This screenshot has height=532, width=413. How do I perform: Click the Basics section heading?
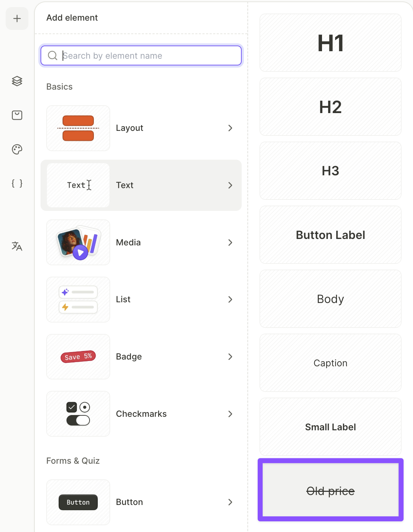point(59,87)
